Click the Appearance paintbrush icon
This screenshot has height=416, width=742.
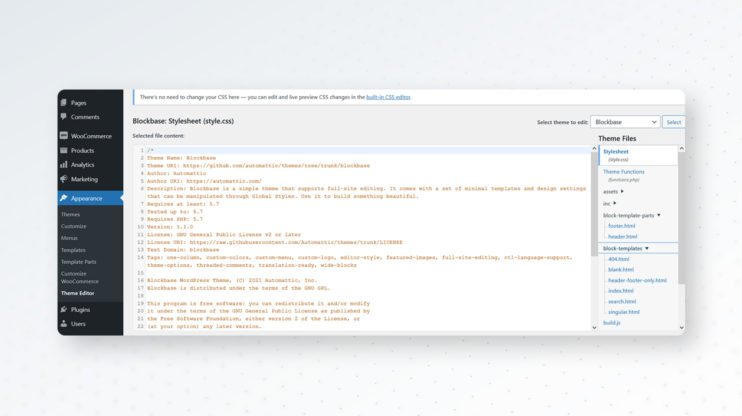point(64,198)
